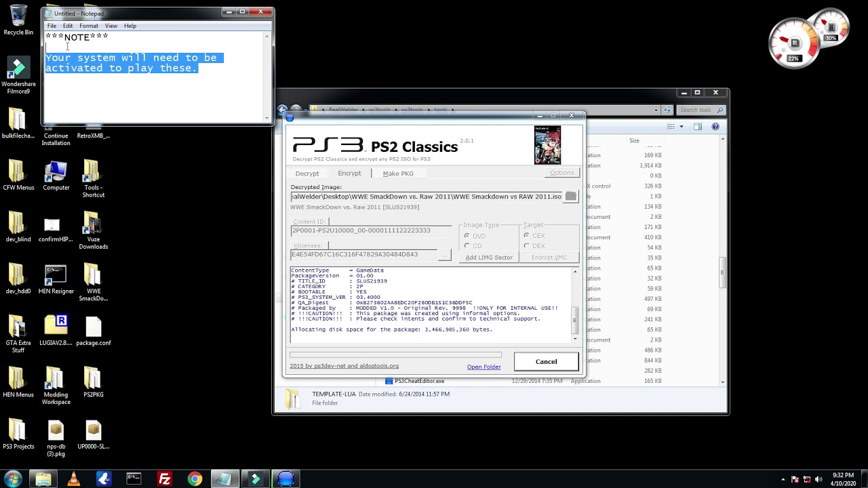868x488 pixels.
Task: Open FileZilla from the taskbar
Action: tap(164, 479)
